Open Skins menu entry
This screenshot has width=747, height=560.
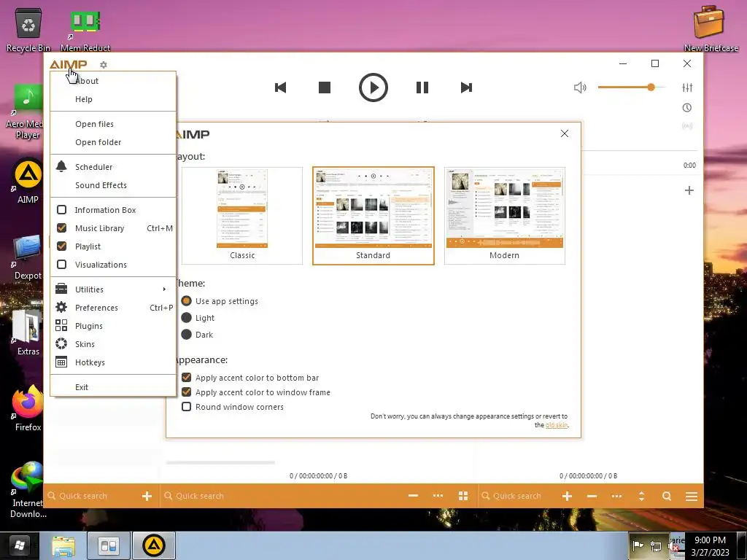coord(113,344)
